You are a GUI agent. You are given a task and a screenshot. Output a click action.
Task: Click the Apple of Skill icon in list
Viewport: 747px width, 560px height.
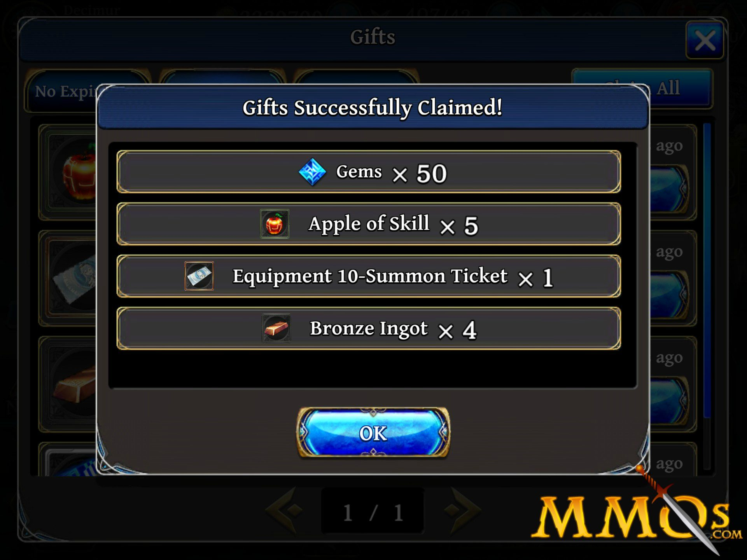[x=275, y=224]
